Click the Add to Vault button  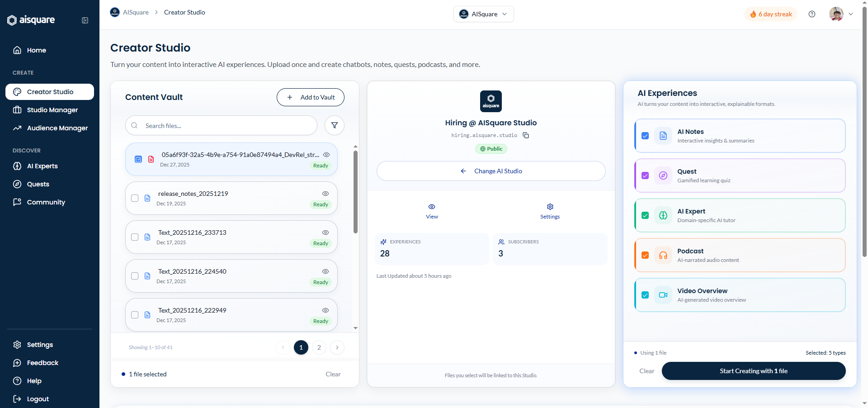coord(310,97)
